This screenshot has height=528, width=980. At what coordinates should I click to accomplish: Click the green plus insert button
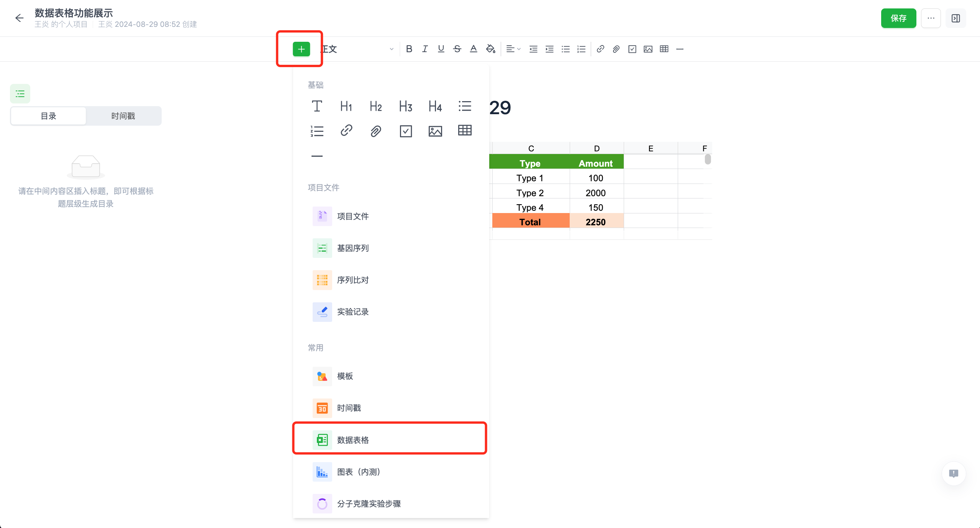coord(301,49)
